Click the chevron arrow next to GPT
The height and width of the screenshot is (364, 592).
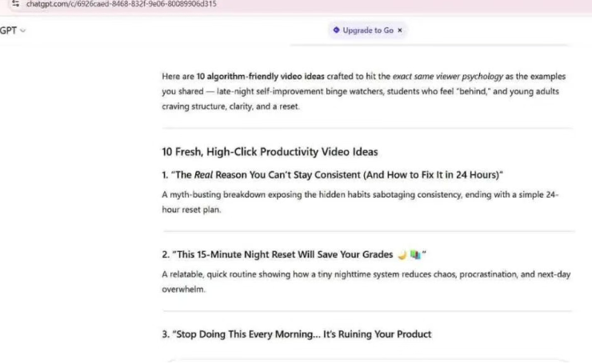click(x=23, y=31)
